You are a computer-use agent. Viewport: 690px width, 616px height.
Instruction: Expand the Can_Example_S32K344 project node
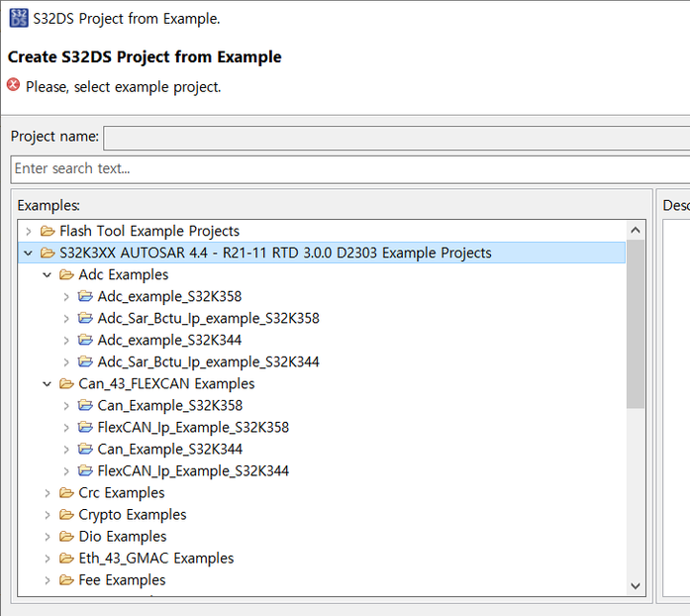(x=66, y=449)
